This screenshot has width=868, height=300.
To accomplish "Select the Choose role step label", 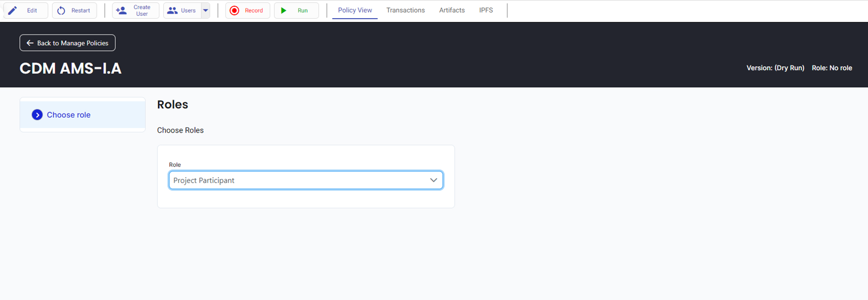I will pos(68,115).
